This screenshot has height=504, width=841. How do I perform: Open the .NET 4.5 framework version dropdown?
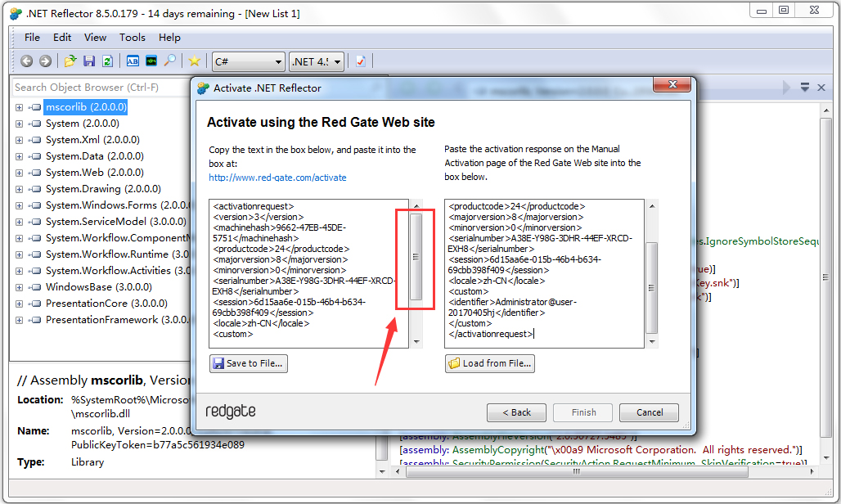[317, 61]
